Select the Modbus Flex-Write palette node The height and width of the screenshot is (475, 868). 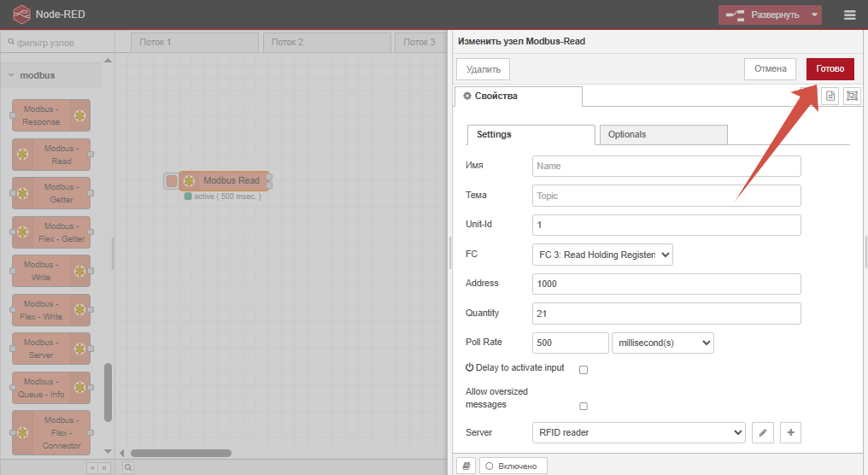point(51,310)
